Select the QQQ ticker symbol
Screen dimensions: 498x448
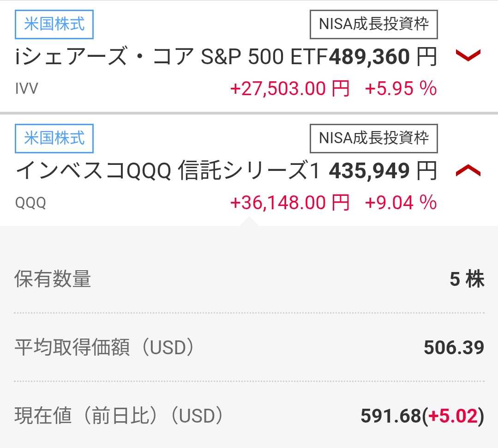[x=30, y=203]
